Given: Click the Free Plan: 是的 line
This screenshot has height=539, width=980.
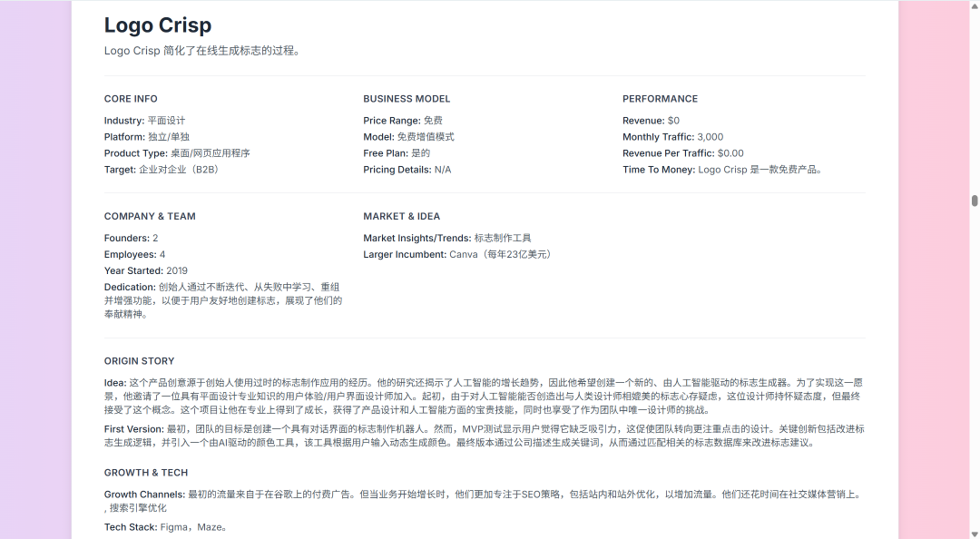Looking at the screenshot, I should (x=397, y=153).
